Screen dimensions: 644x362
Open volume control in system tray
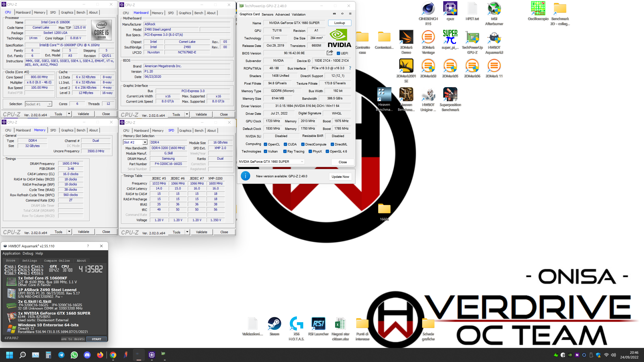tap(613, 355)
